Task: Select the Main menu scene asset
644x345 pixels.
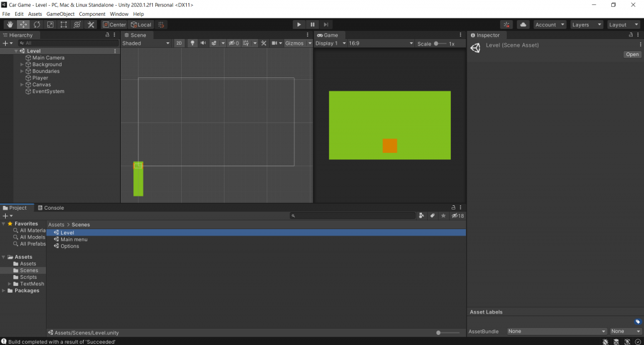Action: [74, 239]
